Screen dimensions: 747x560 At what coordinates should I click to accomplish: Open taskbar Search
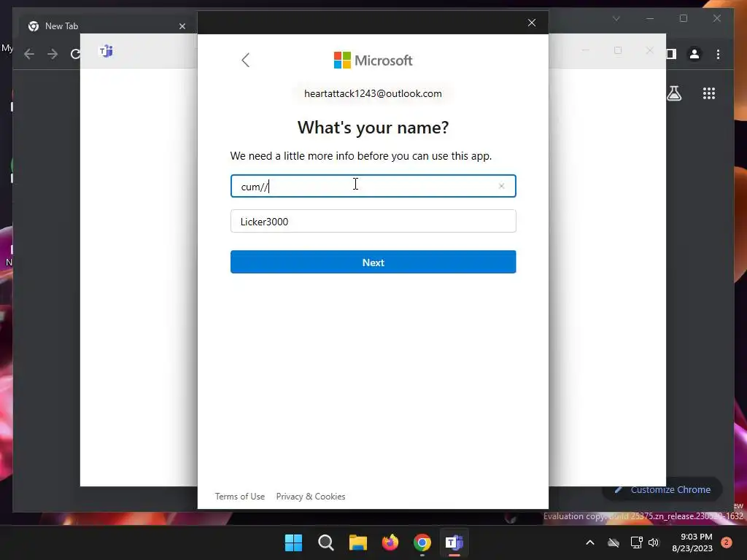coord(326,542)
